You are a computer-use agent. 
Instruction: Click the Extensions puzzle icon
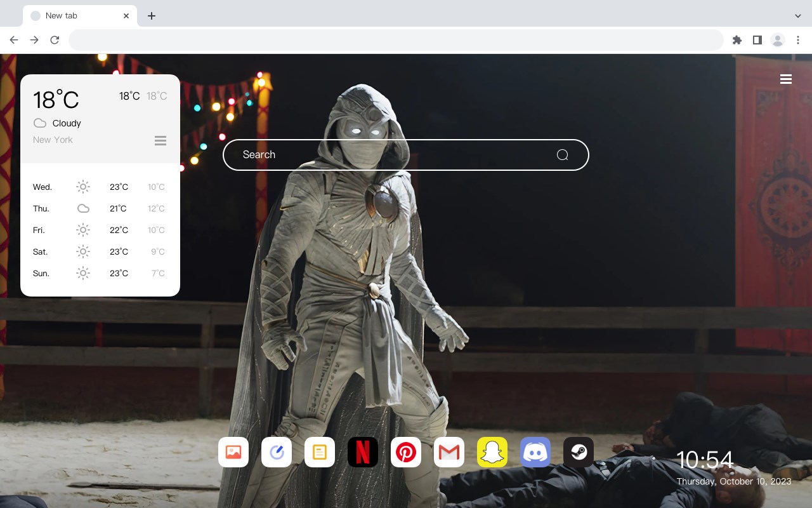pos(737,40)
